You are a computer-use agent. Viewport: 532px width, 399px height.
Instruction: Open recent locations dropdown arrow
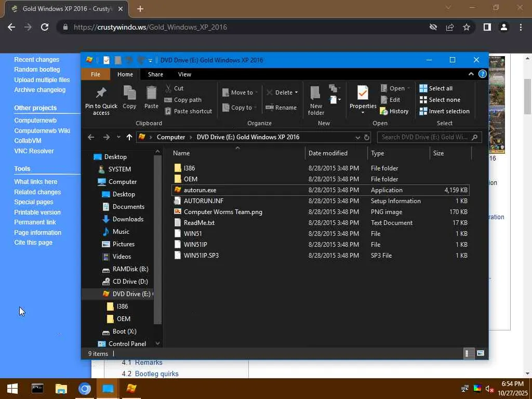pos(118,137)
